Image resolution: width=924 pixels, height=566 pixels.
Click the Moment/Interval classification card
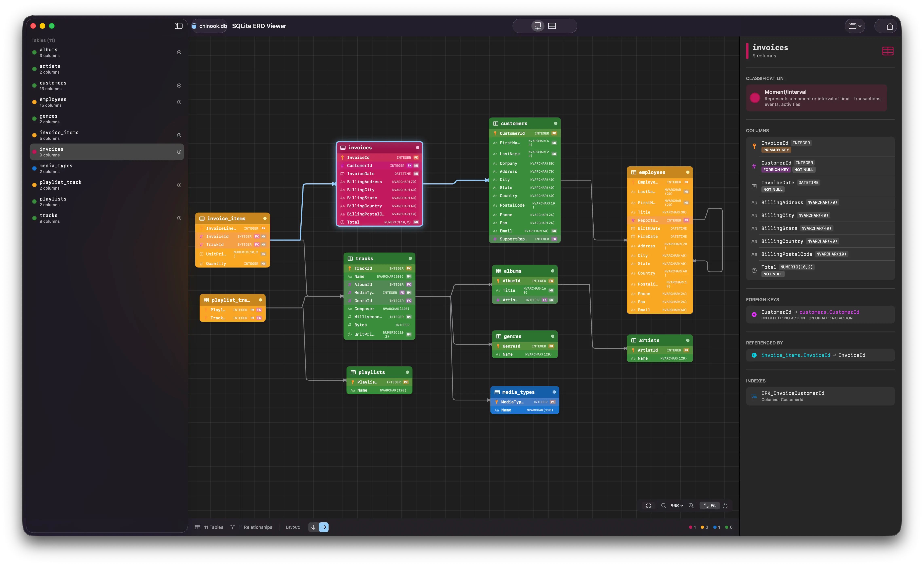816,98
